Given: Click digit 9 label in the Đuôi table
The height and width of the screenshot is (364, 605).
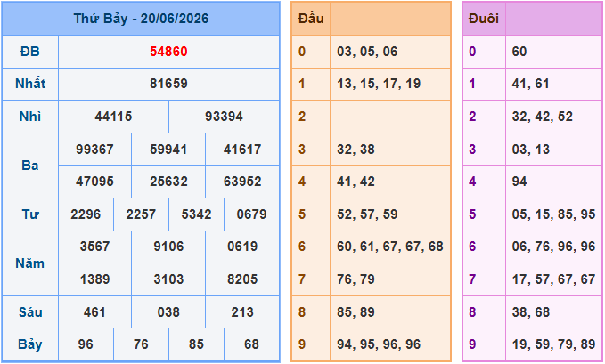Looking at the screenshot, I should [x=472, y=344].
